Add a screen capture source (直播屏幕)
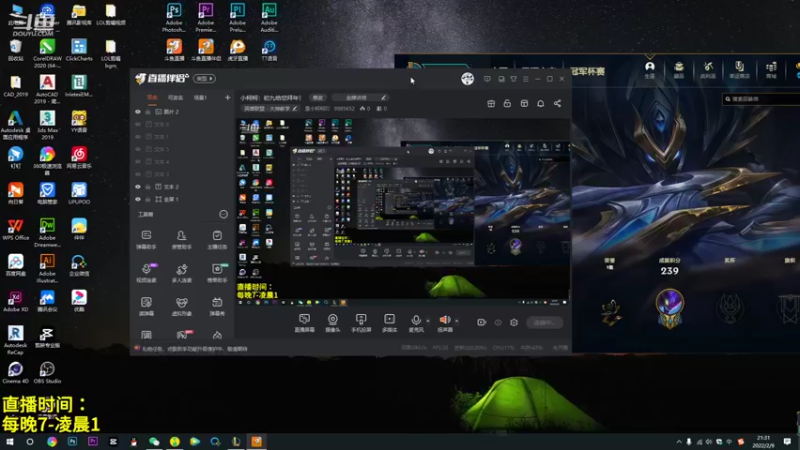The height and width of the screenshot is (450, 800). click(305, 322)
